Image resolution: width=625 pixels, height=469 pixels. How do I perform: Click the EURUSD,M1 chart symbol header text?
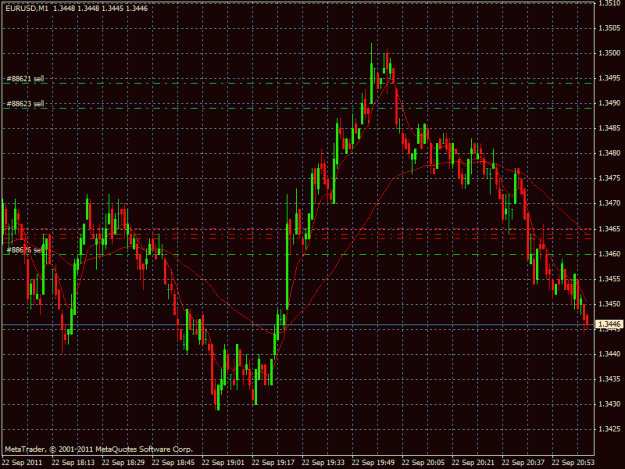tap(26, 8)
